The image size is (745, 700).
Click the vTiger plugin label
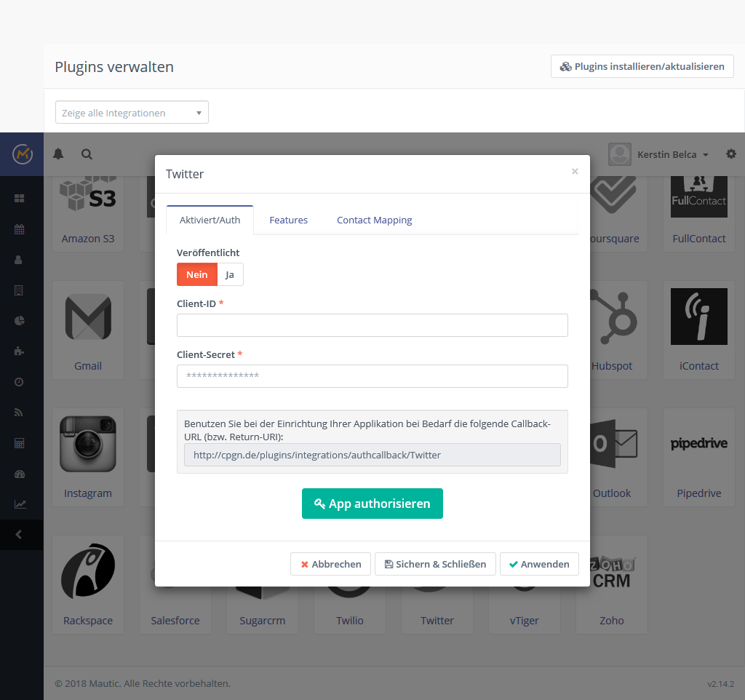click(524, 621)
